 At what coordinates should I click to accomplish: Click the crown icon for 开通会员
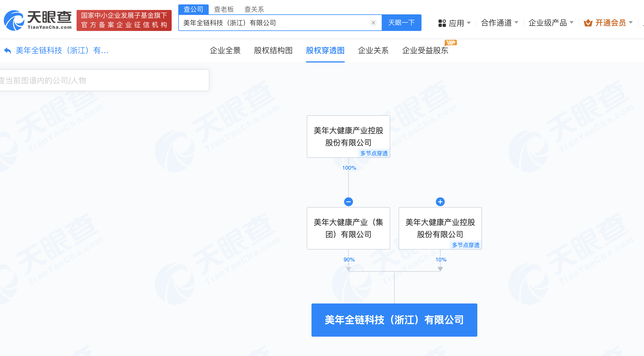pos(588,23)
